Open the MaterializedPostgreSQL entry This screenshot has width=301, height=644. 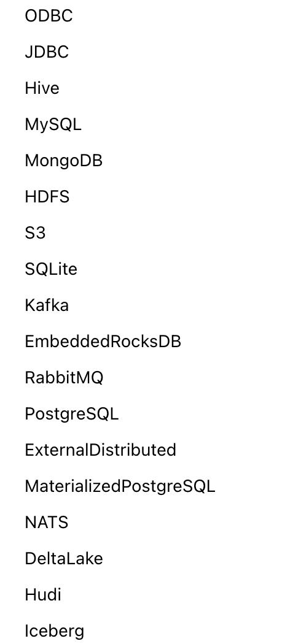120,486
